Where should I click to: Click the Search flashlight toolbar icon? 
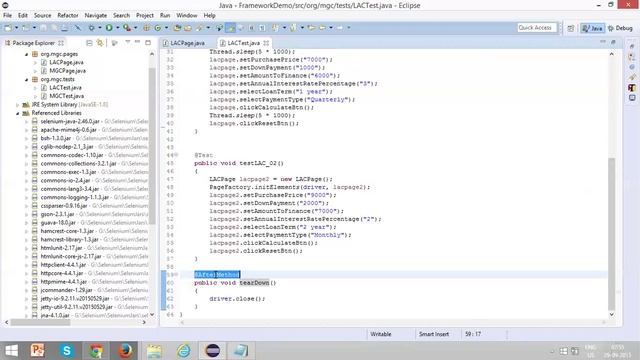[x=199, y=28]
